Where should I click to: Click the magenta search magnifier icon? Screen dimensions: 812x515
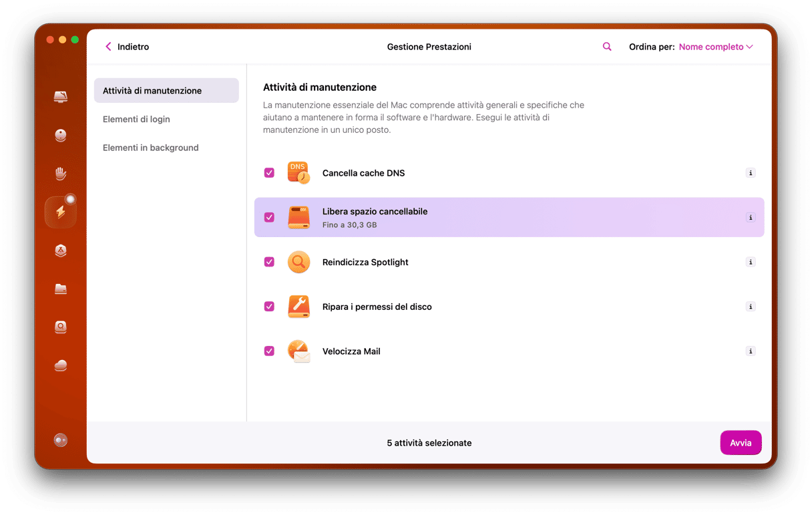click(x=607, y=47)
